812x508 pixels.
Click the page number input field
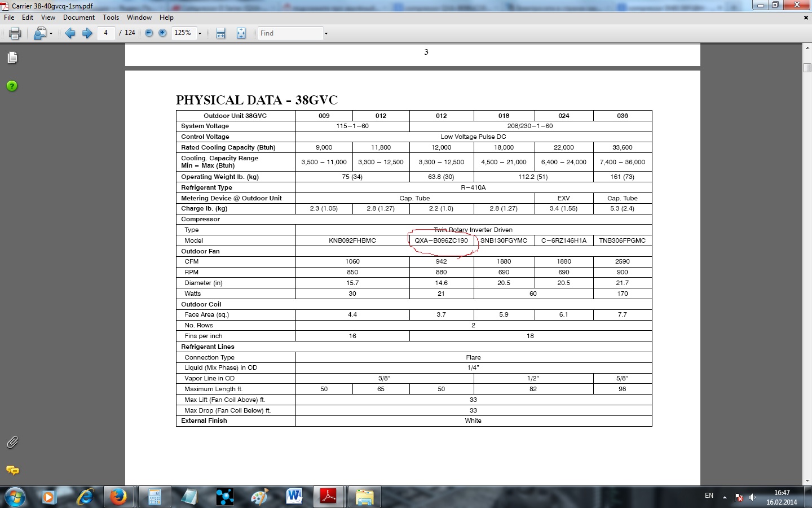(105, 33)
